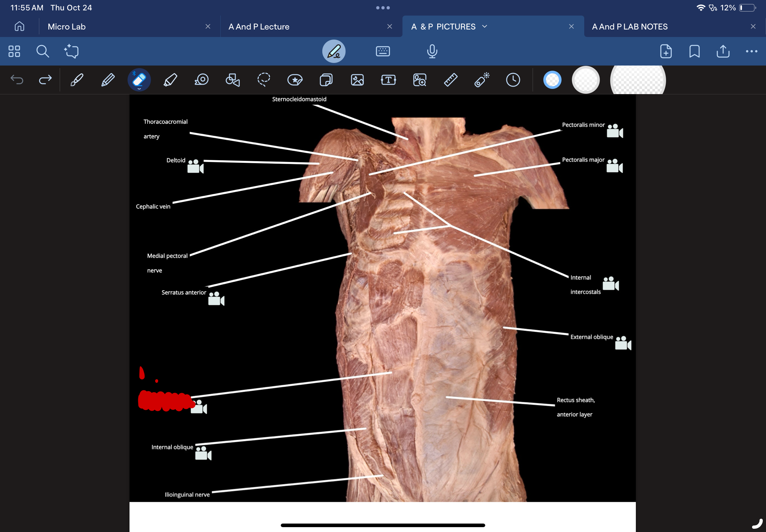This screenshot has height=532, width=766.
Task: Close the A & P PICTURES tab
Action: [x=571, y=26]
